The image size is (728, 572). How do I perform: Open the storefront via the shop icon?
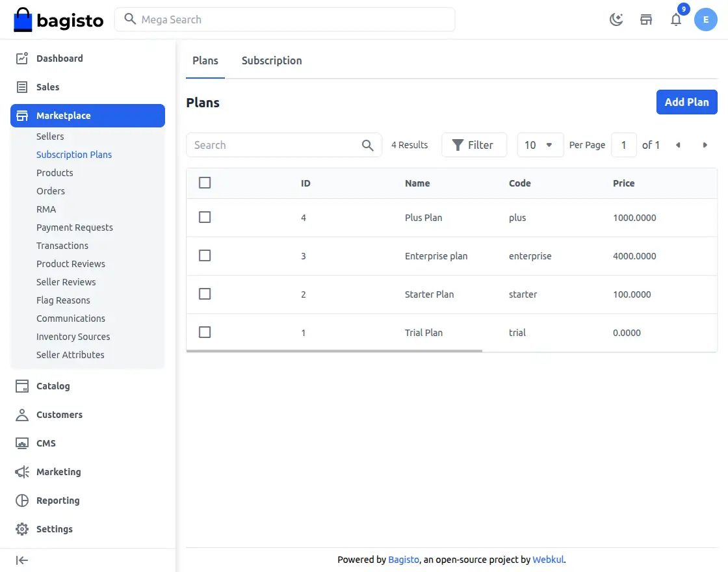point(645,19)
